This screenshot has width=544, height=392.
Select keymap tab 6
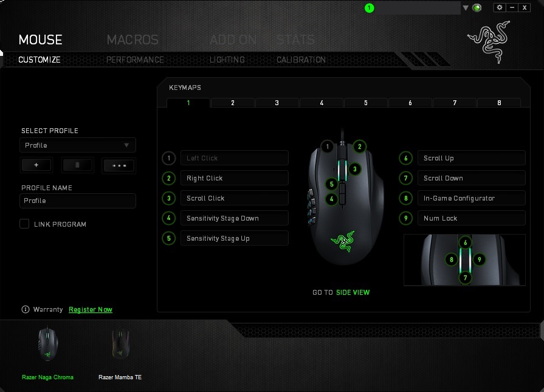coord(410,103)
